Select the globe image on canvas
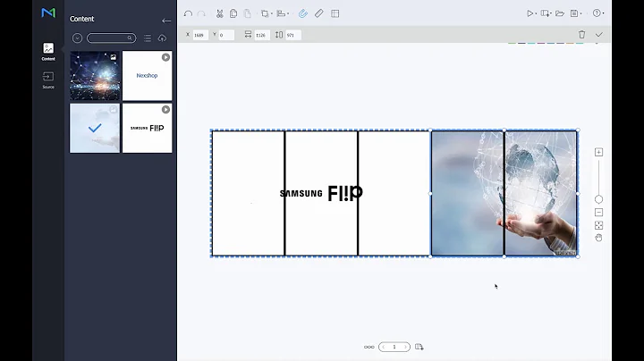The width and height of the screenshot is (644, 361). pos(504,193)
